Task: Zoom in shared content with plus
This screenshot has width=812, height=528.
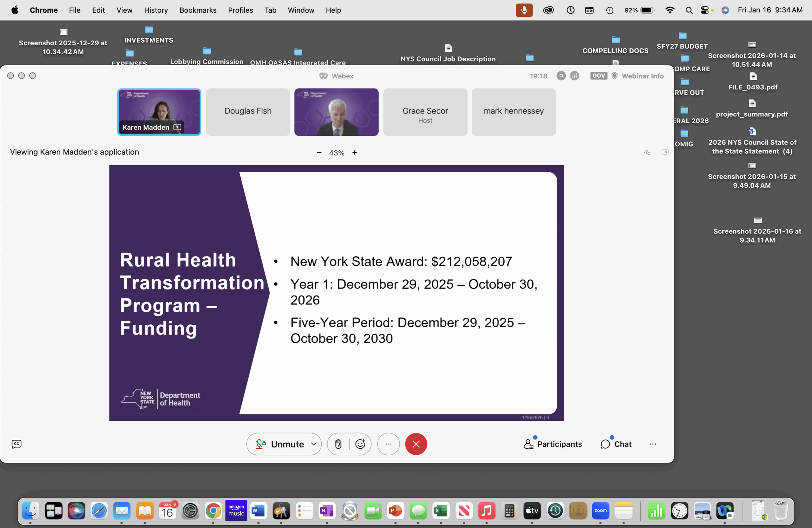Action: 355,152
